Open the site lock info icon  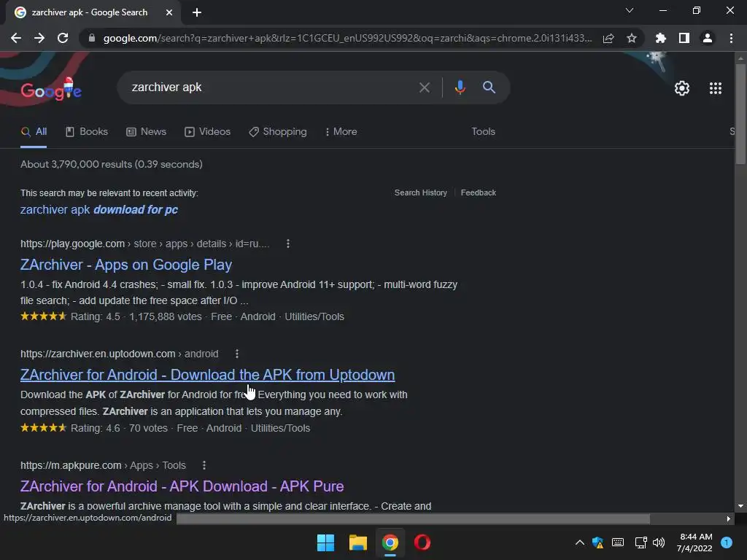tap(91, 38)
